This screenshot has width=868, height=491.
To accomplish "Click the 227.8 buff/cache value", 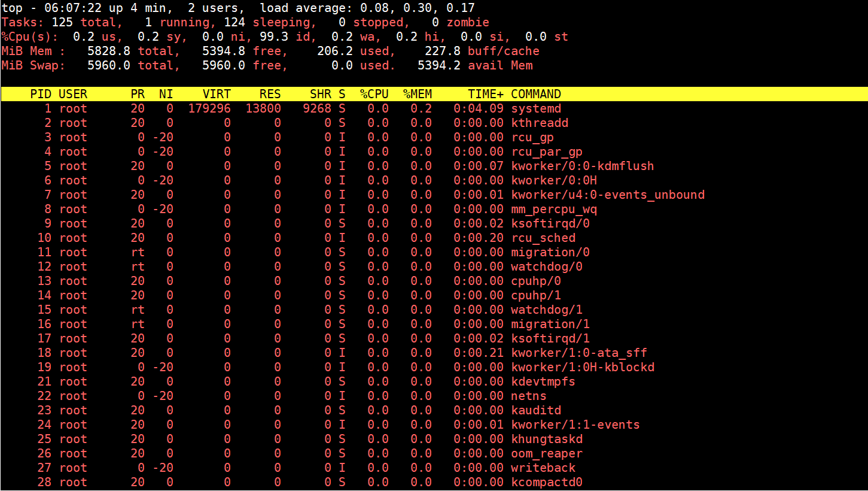I will click(x=443, y=51).
